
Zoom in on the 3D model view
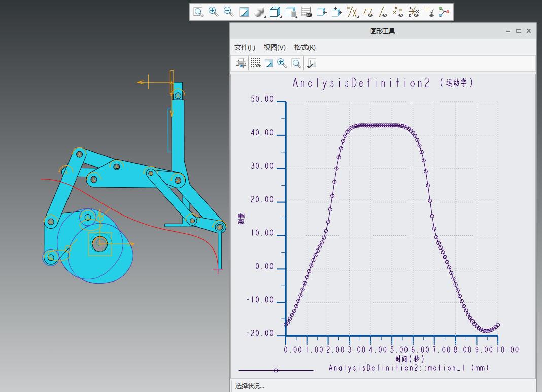point(214,12)
